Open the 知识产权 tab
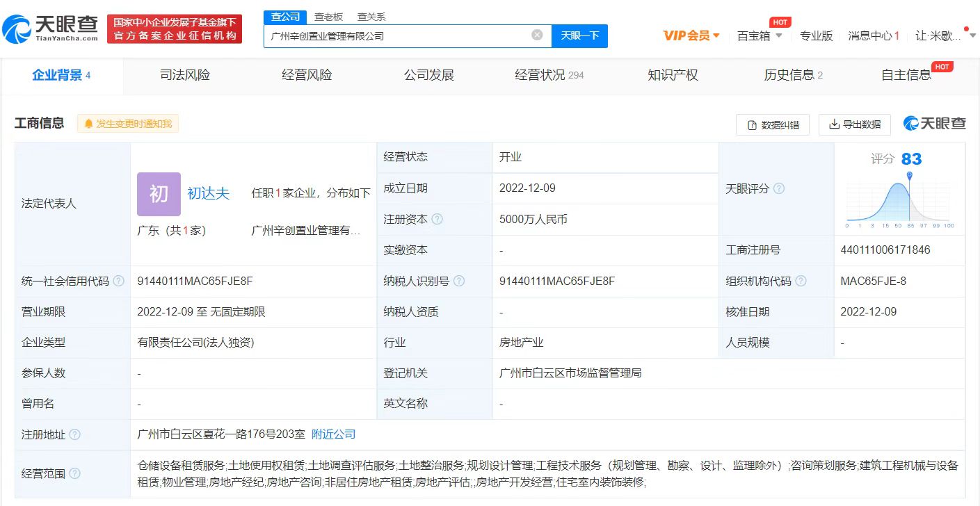This screenshot has height=506, width=980. 672,75
